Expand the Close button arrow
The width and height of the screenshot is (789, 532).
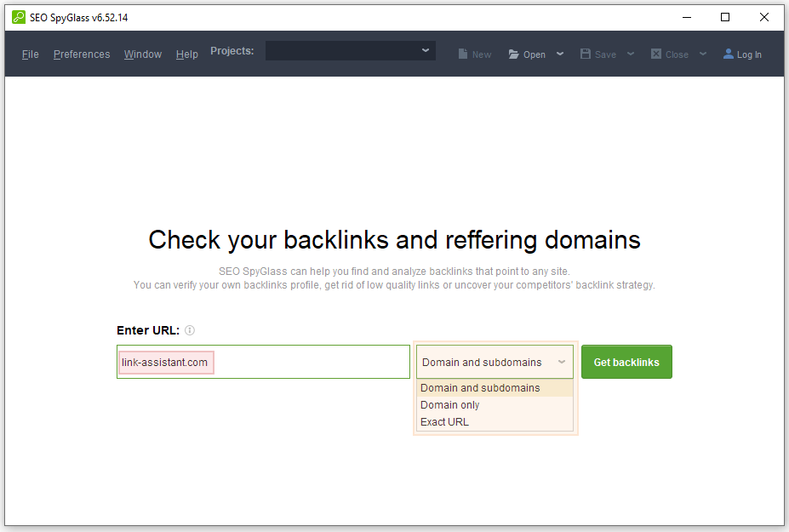pos(703,54)
